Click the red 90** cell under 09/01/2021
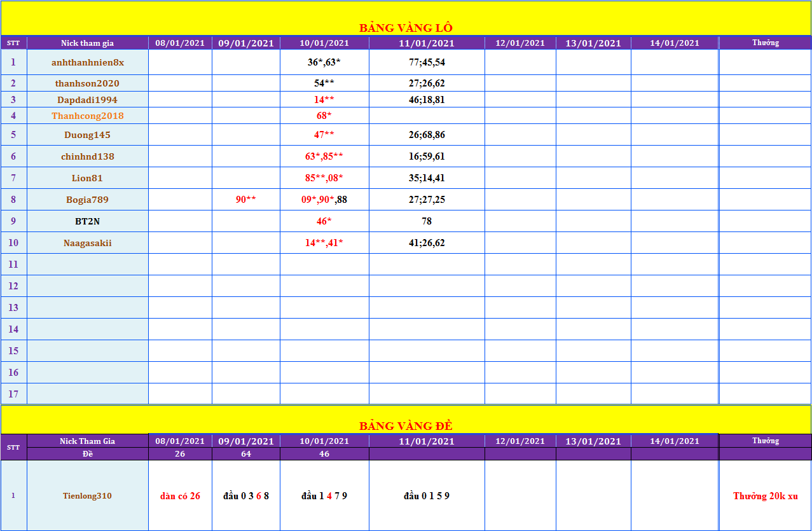The image size is (812, 531). (x=245, y=200)
